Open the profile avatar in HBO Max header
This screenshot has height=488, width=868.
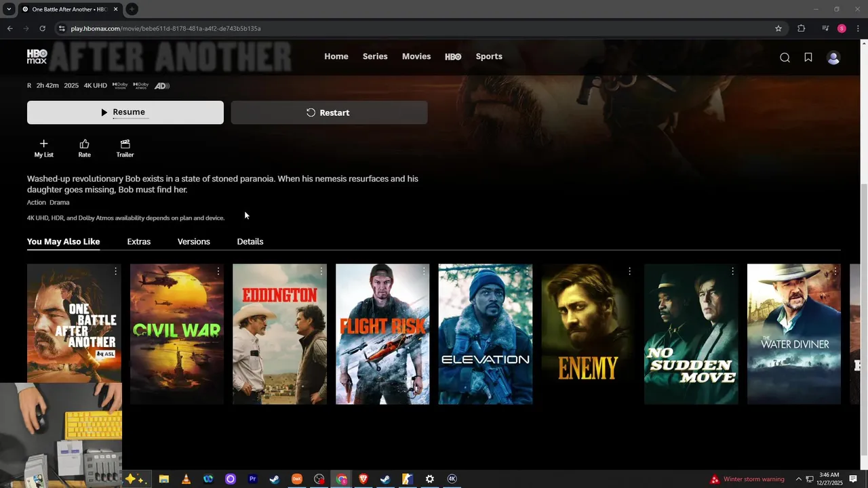(833, 58)
